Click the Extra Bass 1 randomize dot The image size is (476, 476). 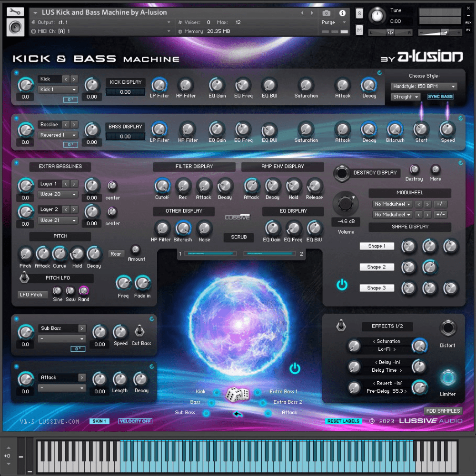pos(258,392)
